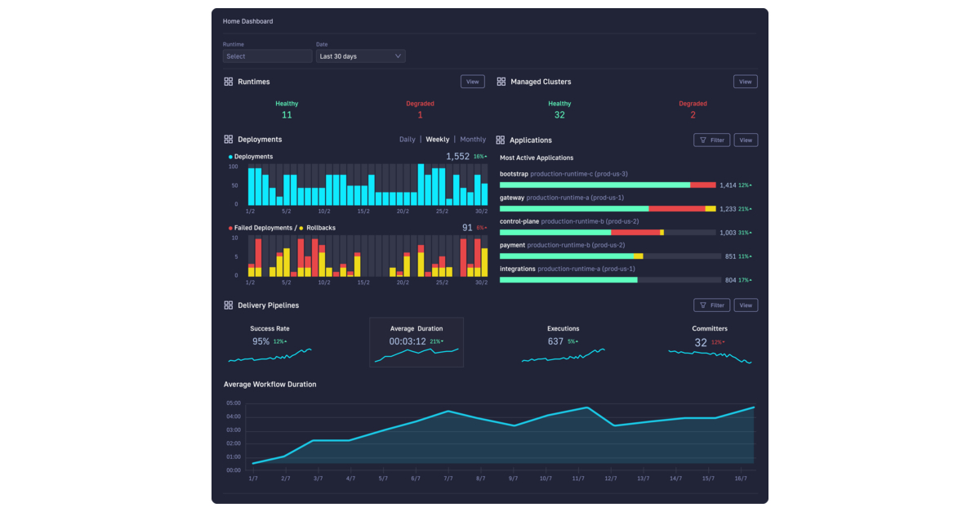
Task: Select the Weekly deployments view
Action: (x=437, y=140)
